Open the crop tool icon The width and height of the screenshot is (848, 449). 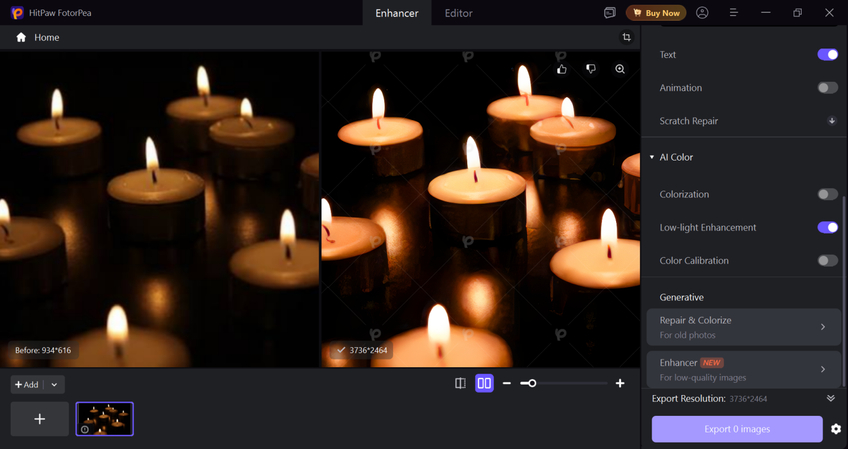coord(626,37)
